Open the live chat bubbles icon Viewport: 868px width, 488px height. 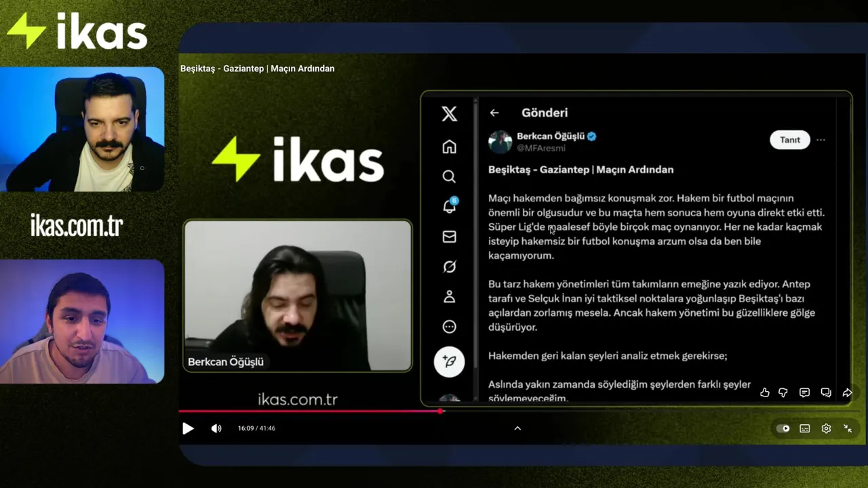pos(826,392)
